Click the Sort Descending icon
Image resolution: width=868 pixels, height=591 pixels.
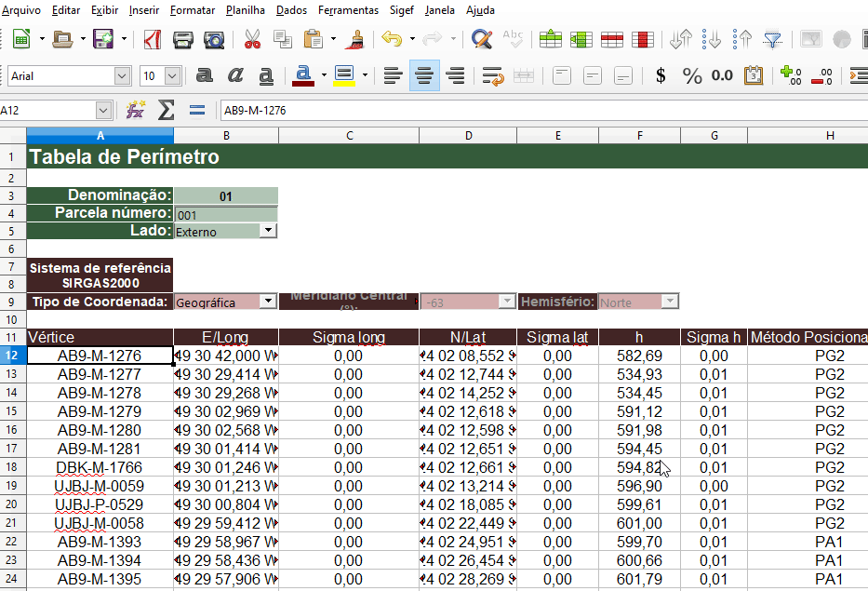(x=741, y=39)
